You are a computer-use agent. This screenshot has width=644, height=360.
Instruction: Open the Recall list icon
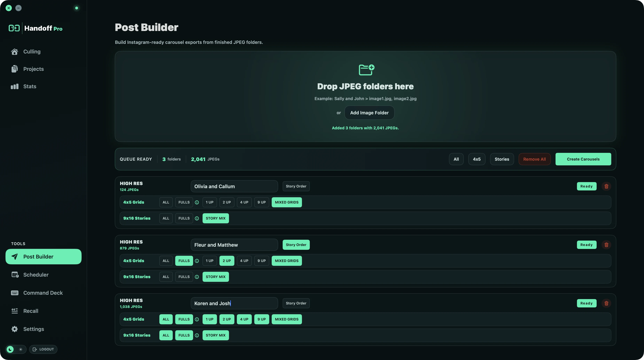tap(14, 311)
